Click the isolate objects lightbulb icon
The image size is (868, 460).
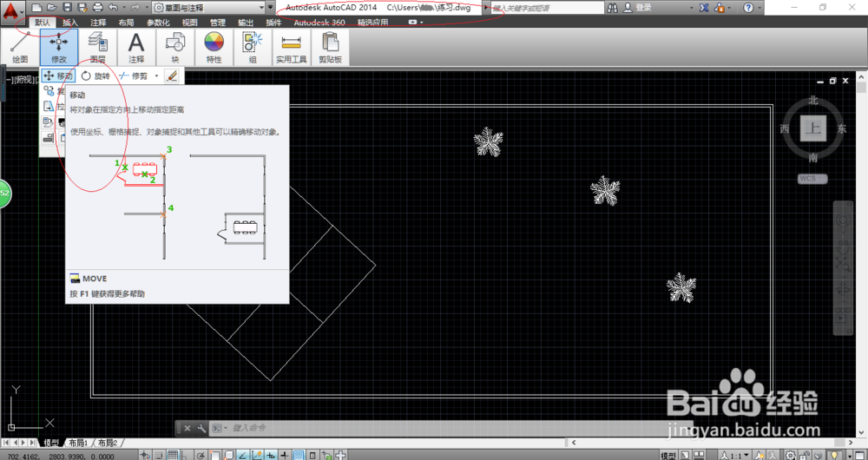click(834, 455)
